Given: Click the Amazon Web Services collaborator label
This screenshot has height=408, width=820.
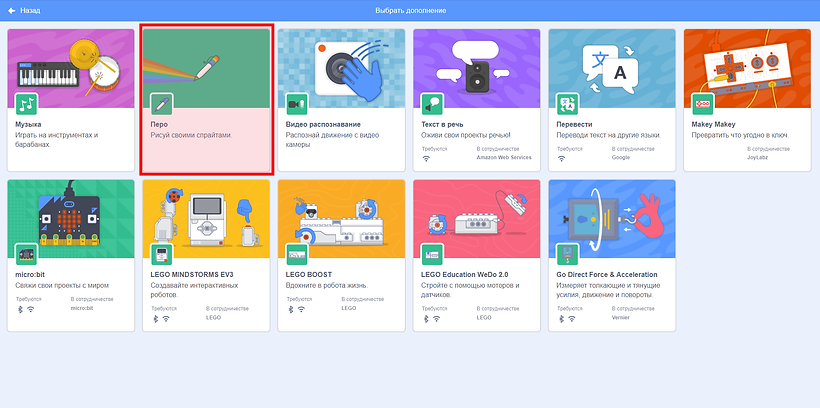Looking at the screenshot, I should [504, 157].
